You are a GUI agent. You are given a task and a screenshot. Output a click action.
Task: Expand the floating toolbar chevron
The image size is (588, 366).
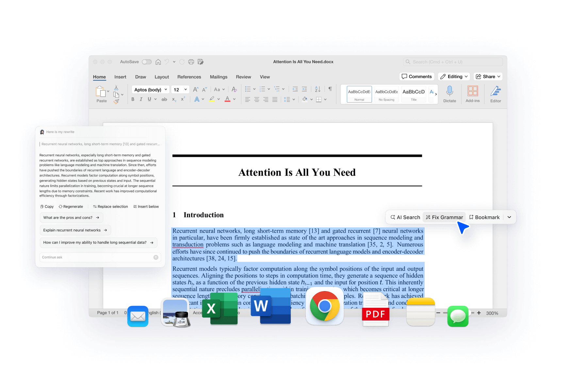coord(509,217)
